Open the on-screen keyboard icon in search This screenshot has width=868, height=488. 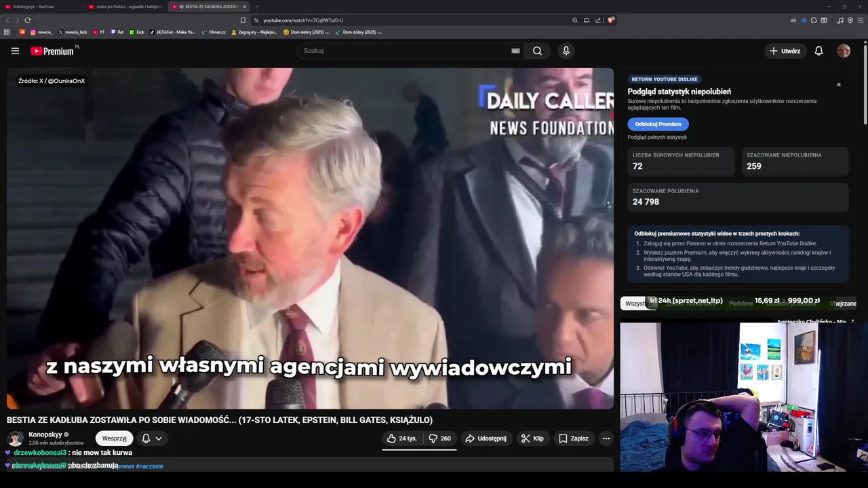(x=515, y=51)
